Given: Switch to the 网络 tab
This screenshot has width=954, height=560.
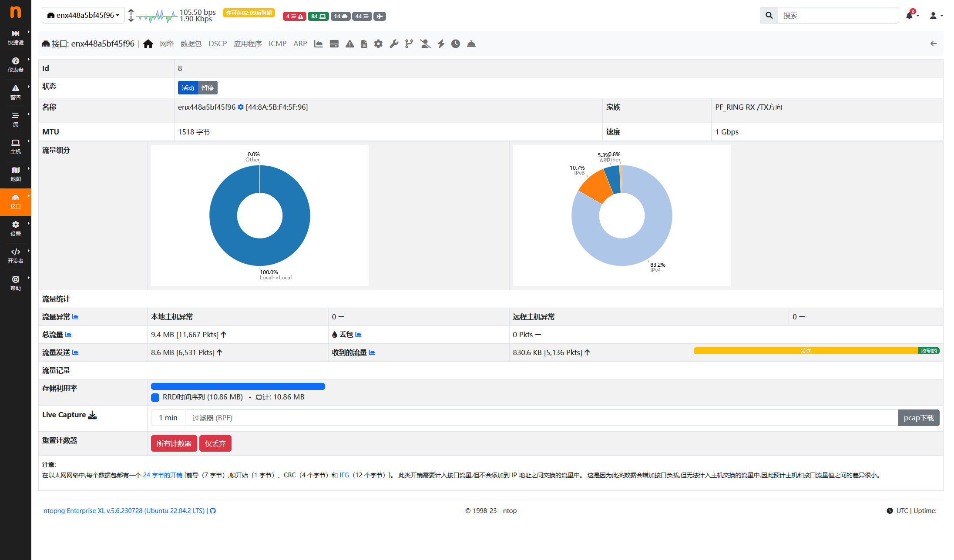Looking at the screenshot, I should pos(167,44).
